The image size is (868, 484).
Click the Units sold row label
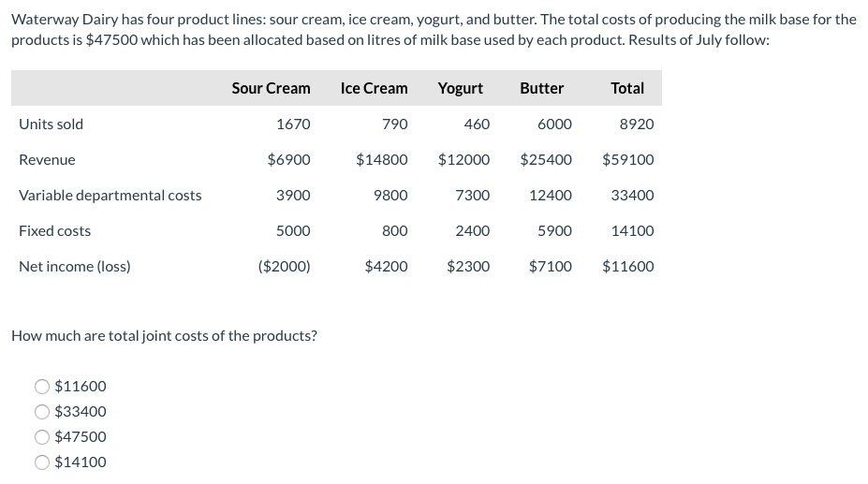(51, 124)
